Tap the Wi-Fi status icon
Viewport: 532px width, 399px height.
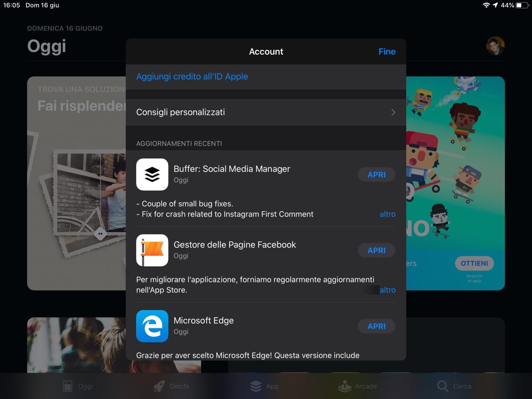coord(486,5)
